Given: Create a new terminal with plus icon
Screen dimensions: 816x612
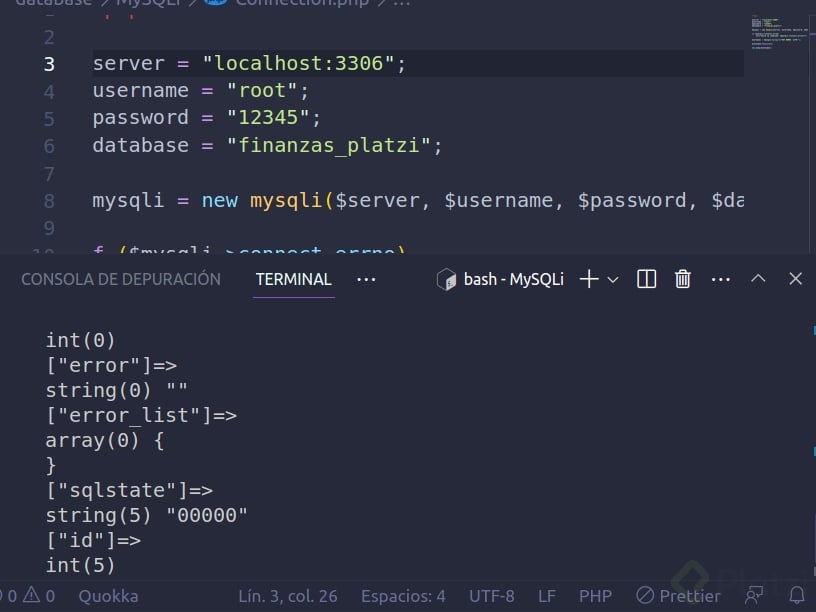Looking at the screenshot, I should pos(589,279).
